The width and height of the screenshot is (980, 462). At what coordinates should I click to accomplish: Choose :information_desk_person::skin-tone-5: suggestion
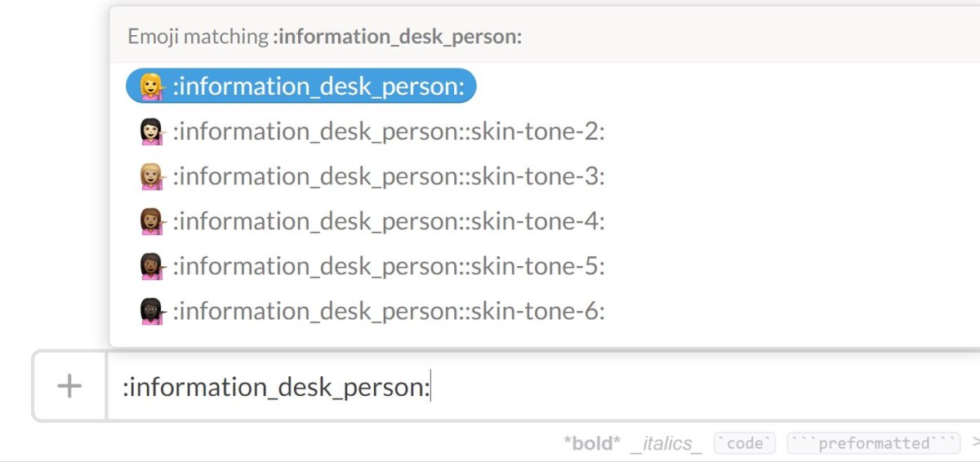[x=372, y=265]
